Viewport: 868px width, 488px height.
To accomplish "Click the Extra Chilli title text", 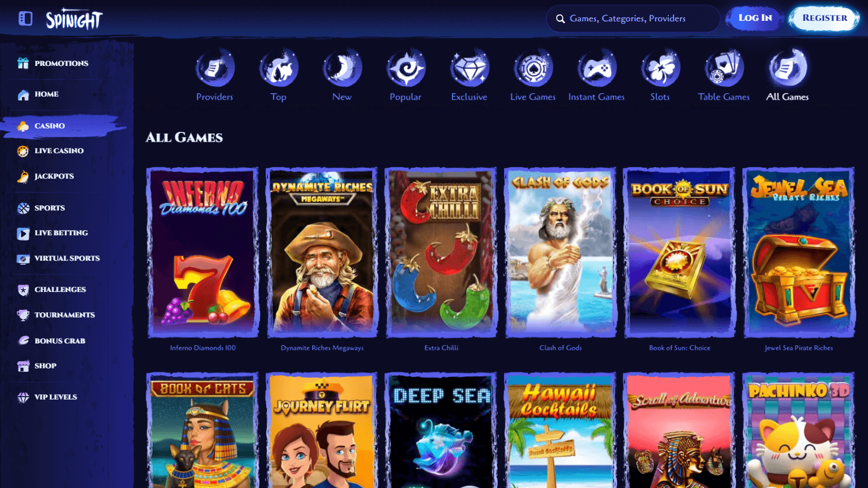I will pyautogui.click(x=442, y=348).
